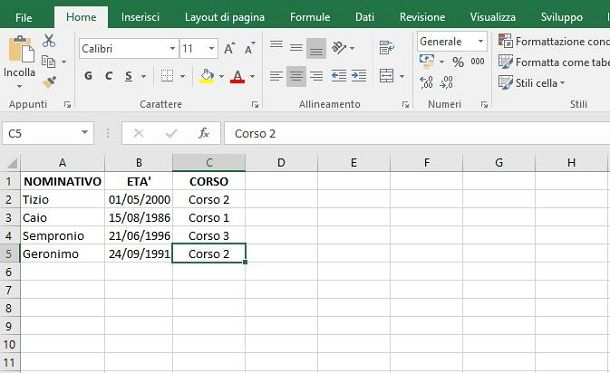Viewport: 610px width, 373px height.
Task: Open borders dropdown arrow
Action: coord(182,76)
